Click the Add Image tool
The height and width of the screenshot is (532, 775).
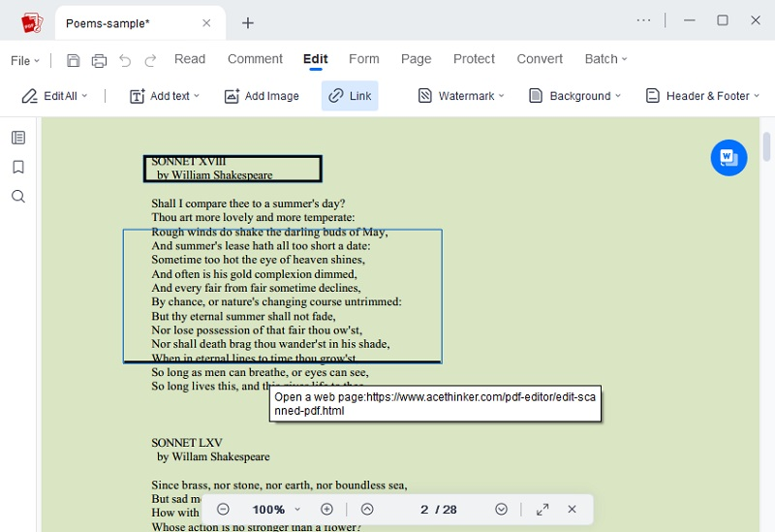click(x=262, y=96)
